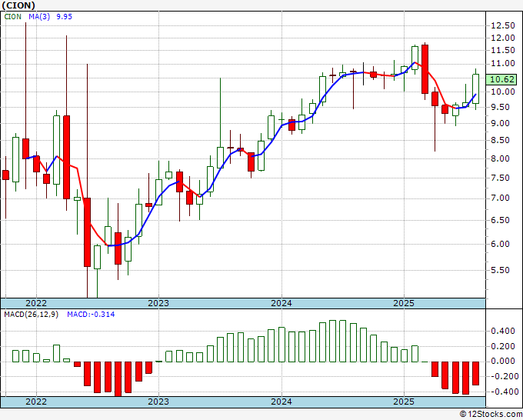Click 2023 on the price chart time axis
The image size is (523, 420).
(x=158, y=303)
